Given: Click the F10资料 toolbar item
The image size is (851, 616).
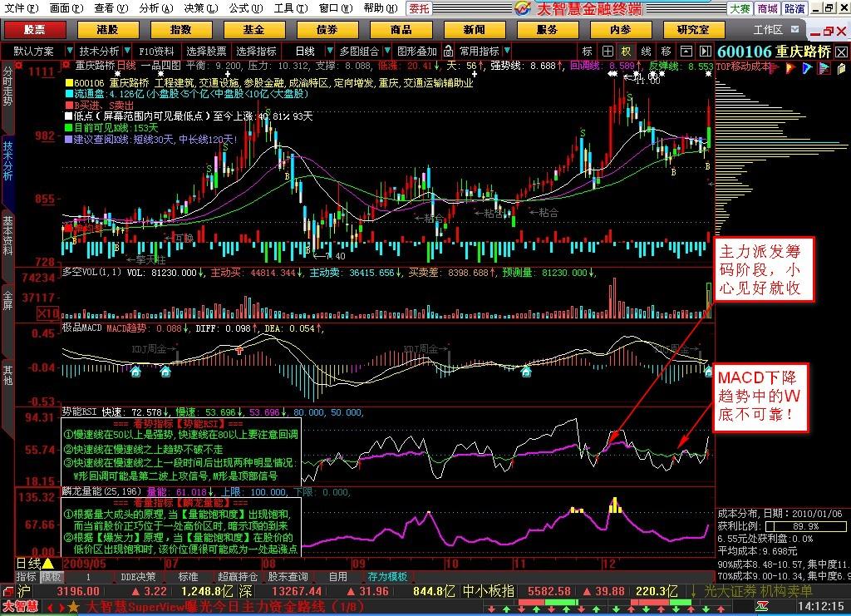Looking at the screenshot, I should (x=156, y=52).
